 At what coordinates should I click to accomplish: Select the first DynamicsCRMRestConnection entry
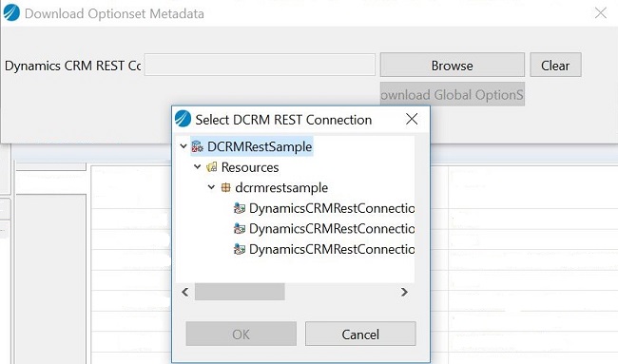[x=332, y=208]
